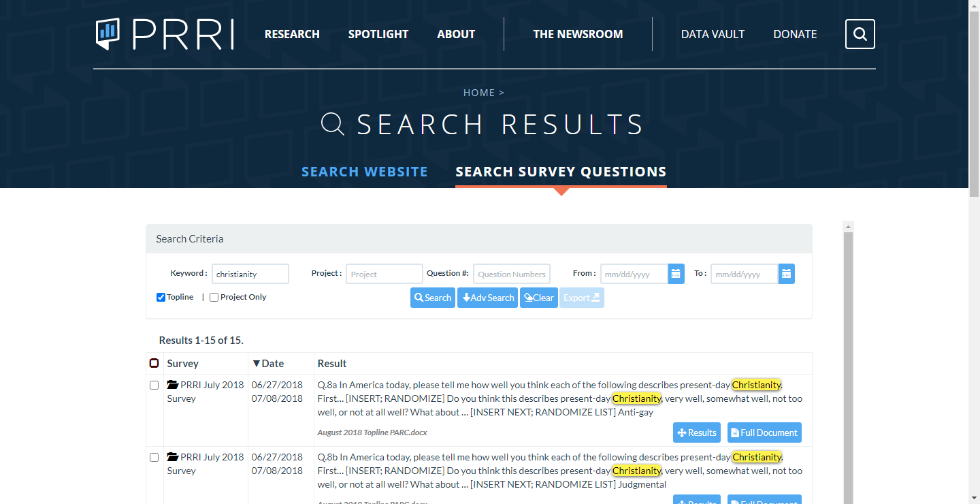Go to The Newsroom
This screenshot has height=504, width=980.
tap(578, 34)
